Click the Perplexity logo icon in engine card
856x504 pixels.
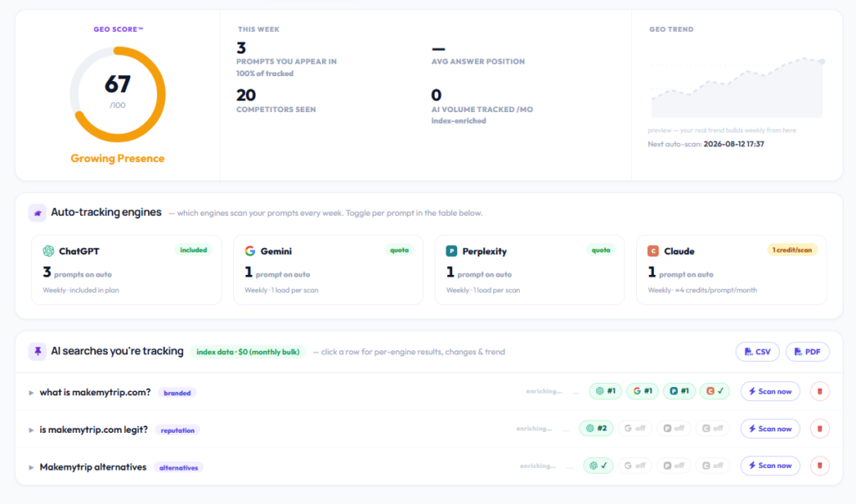point(451,252)
